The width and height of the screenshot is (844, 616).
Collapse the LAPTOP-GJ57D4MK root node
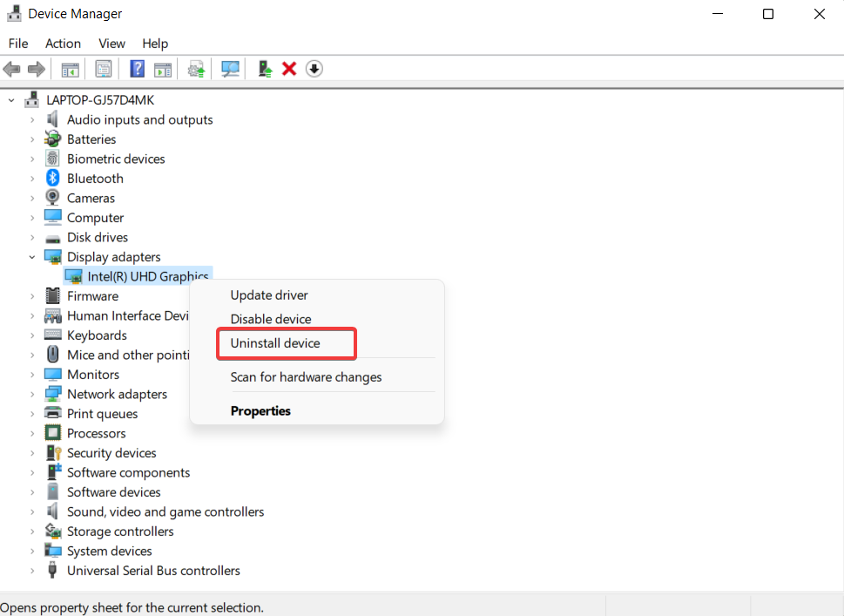pyautogui.click(x=11, y=100)
